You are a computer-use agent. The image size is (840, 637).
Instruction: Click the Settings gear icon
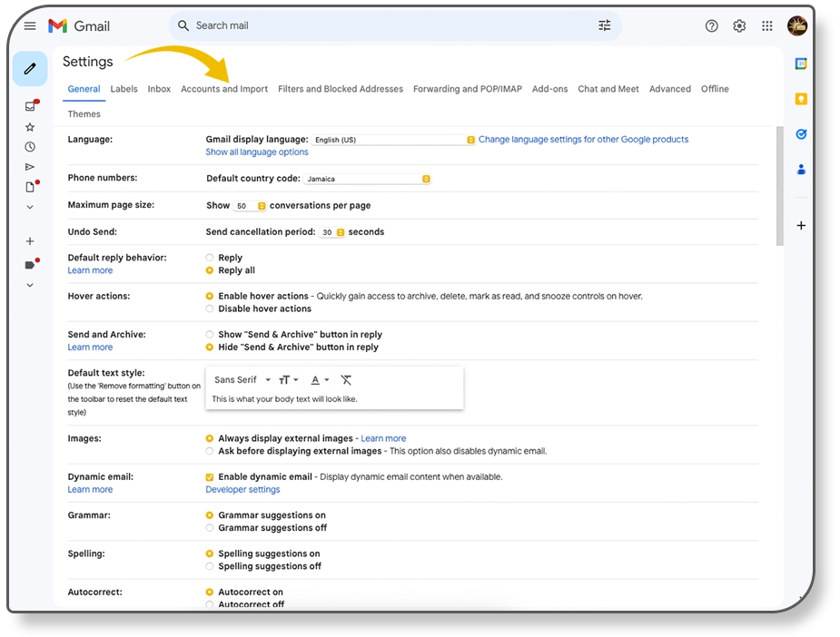click(739, 26)
